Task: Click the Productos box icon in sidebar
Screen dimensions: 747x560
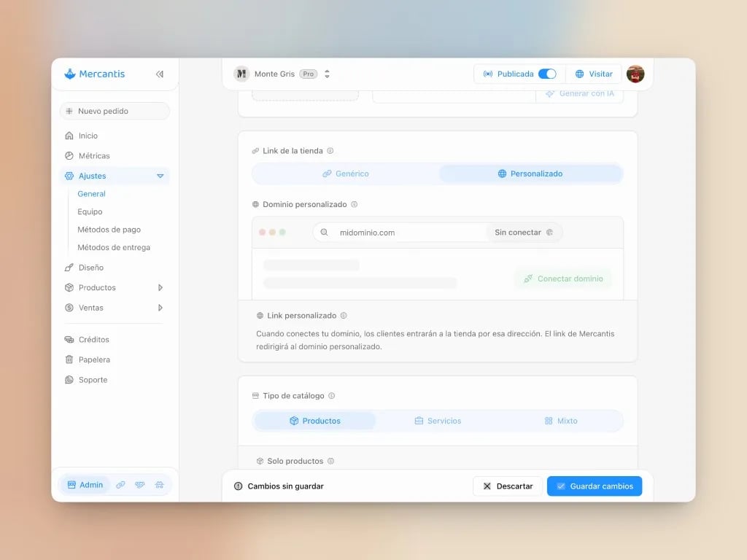Action: point(69,287)
